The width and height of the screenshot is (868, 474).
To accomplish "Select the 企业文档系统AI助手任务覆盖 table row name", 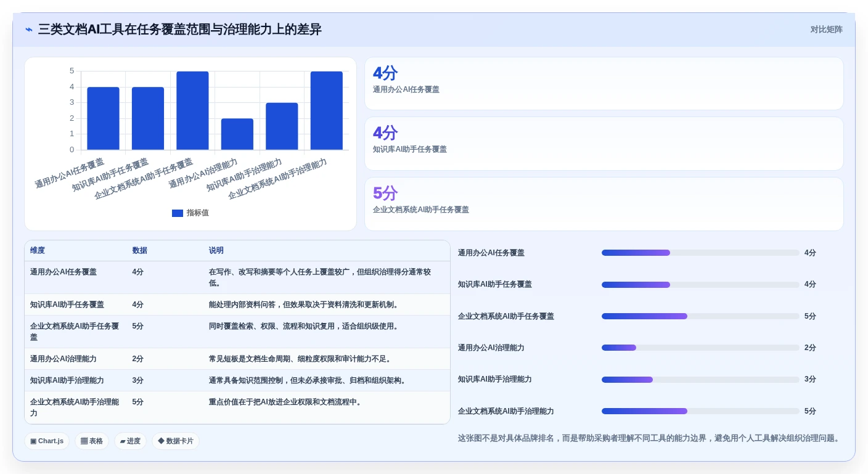I will 75,332.
